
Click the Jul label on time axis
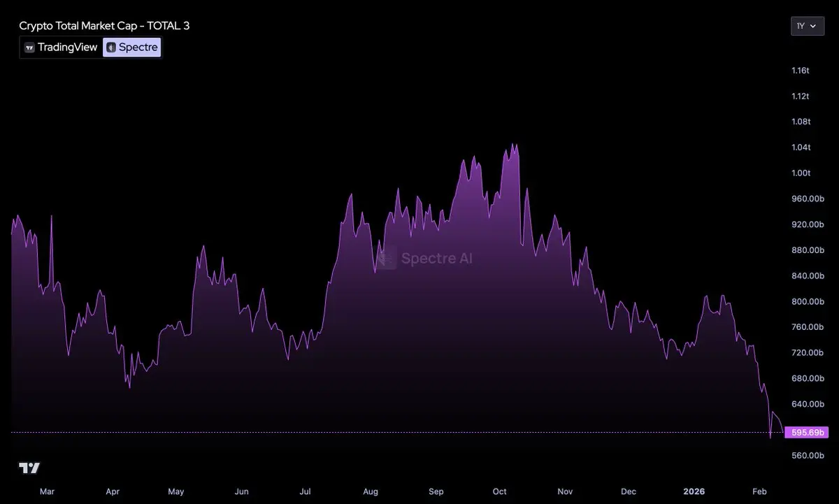(x=306, y=492)
